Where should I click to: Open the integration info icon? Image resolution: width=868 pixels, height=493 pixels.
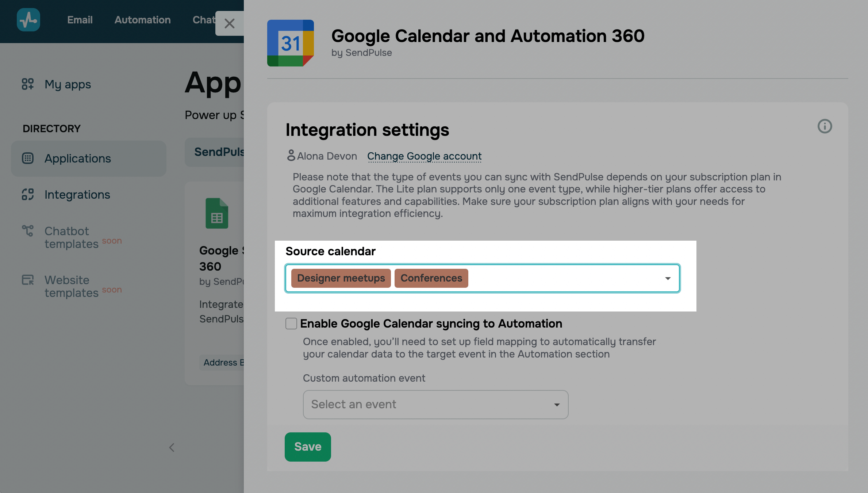tap(824, 126)
